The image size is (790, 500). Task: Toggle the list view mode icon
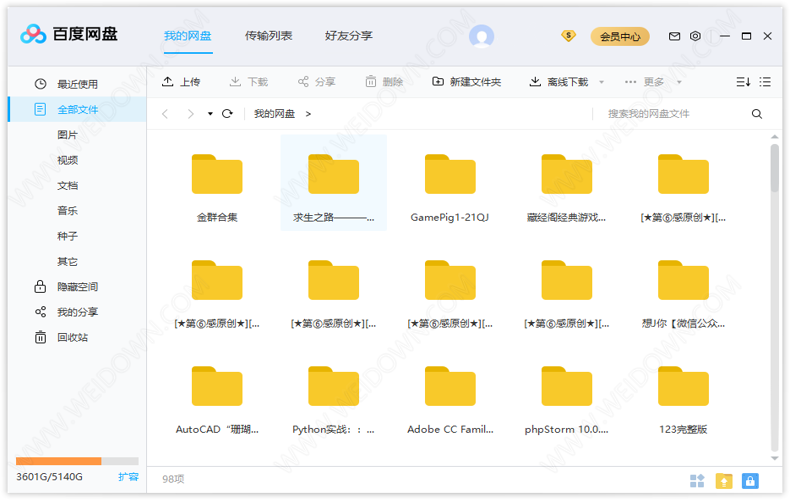click(765, 82)
